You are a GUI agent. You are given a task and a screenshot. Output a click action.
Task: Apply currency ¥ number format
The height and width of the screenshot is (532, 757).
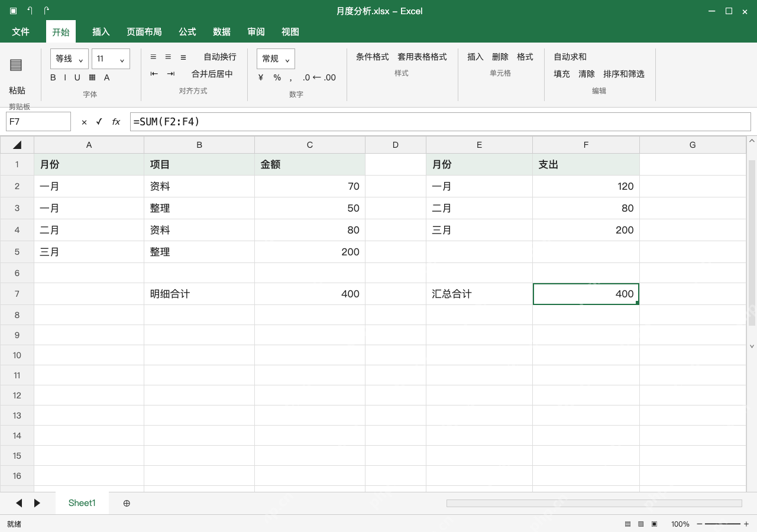pos(261,77)
